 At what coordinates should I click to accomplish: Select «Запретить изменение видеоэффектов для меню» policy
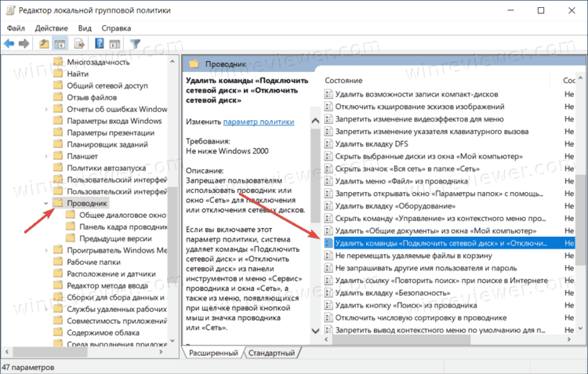419,119
